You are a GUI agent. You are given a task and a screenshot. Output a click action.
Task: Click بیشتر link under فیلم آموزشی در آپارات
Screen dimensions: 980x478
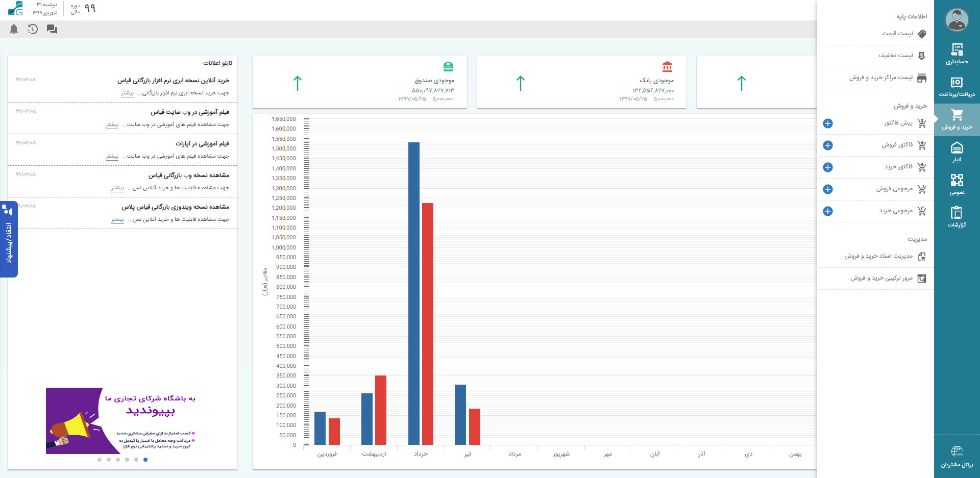click(x=112, y=156)
